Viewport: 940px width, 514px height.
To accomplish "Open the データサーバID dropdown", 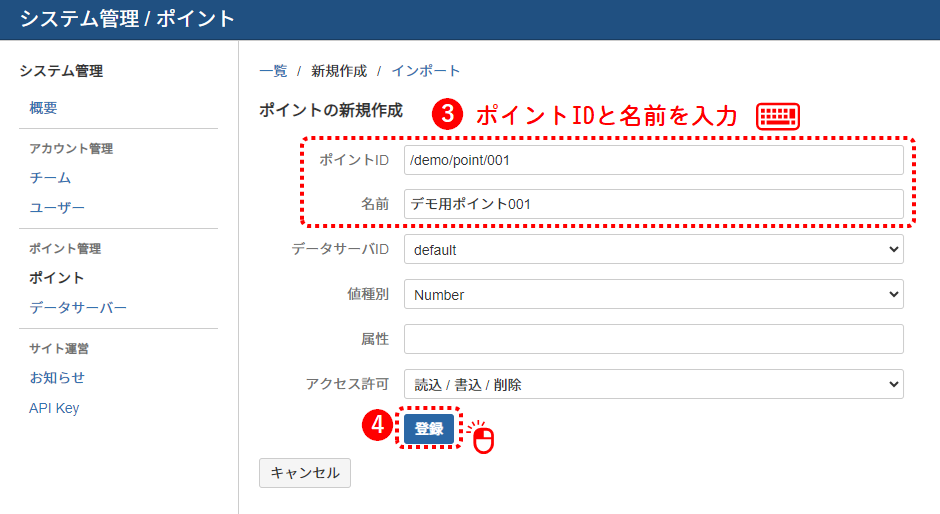I will pyautogui.click(x=653, y=249).
